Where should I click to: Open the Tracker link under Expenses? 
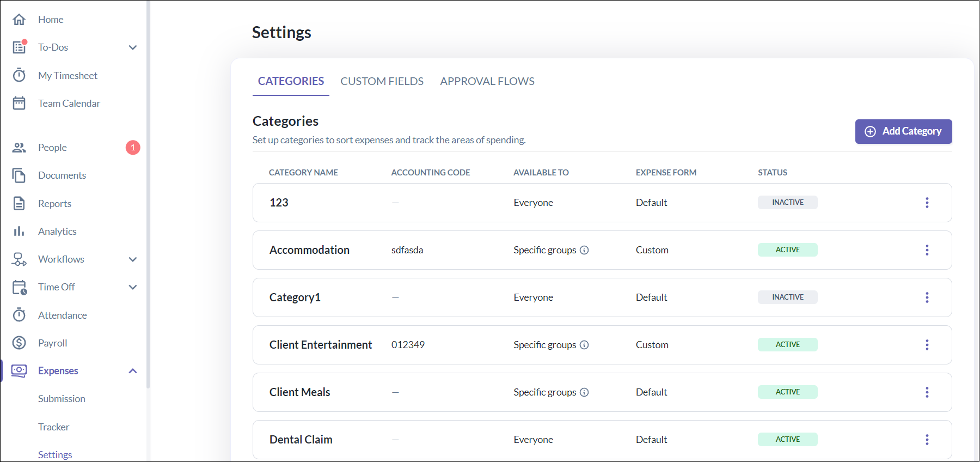point(53,427)
